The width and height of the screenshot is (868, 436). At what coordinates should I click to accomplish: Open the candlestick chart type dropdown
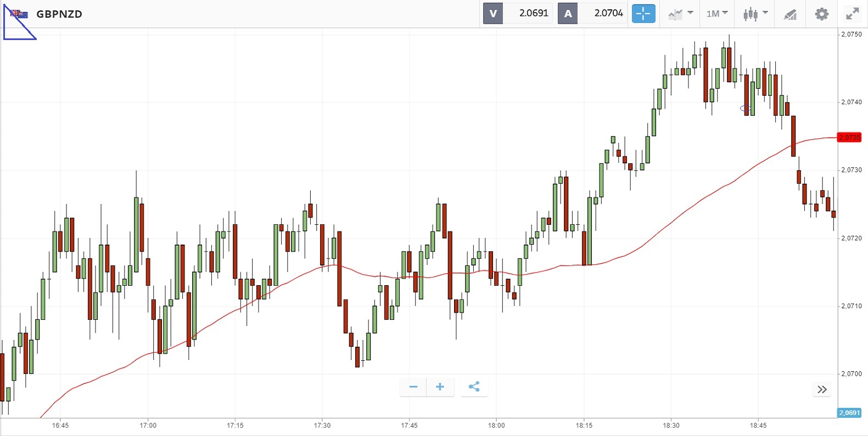click(755, 14)
